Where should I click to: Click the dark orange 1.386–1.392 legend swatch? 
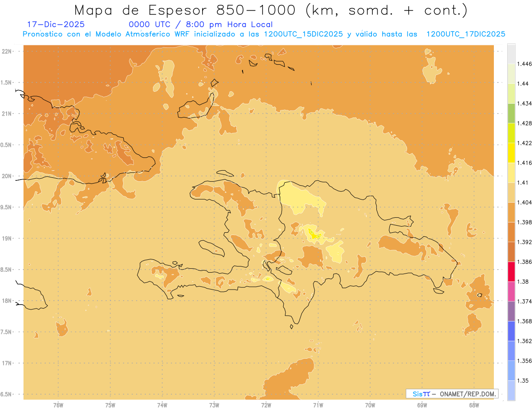click(511, 252)
